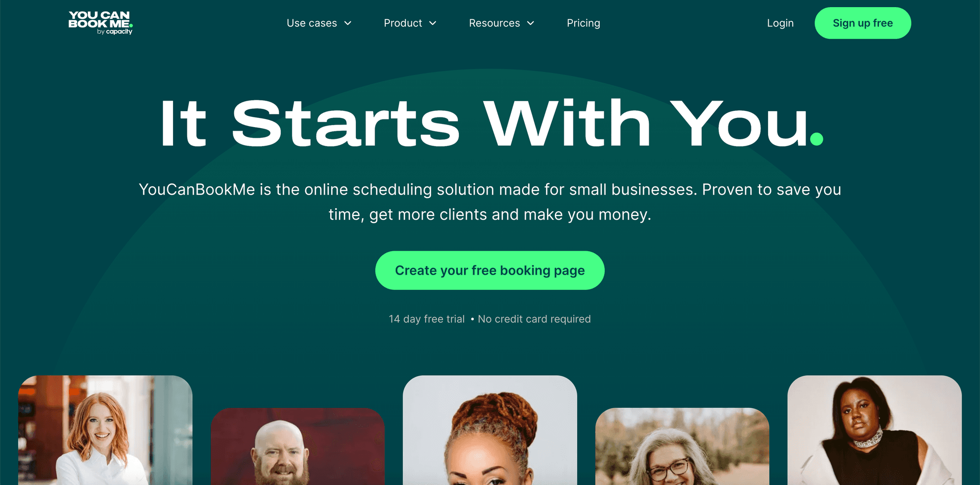Click the 14 day free trial text
This screenshot has height=485, width=980.
427,319
